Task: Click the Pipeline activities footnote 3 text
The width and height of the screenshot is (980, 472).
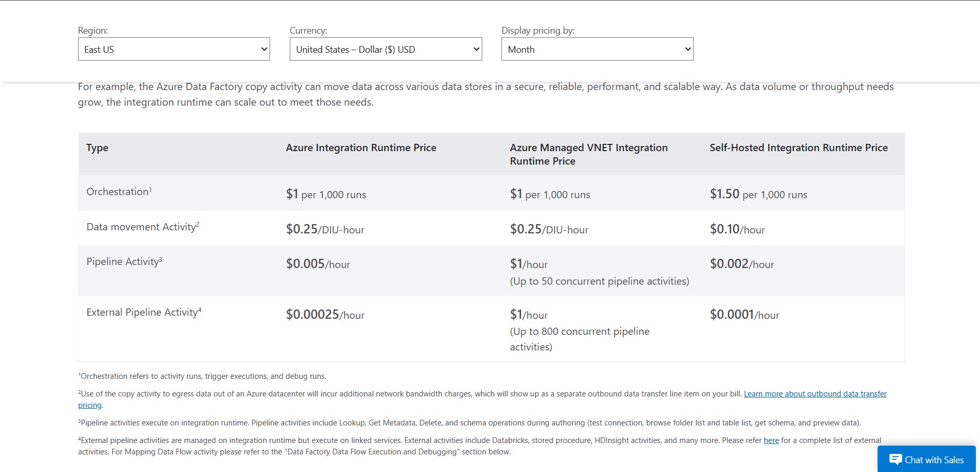Action: [x=469, y=423]
